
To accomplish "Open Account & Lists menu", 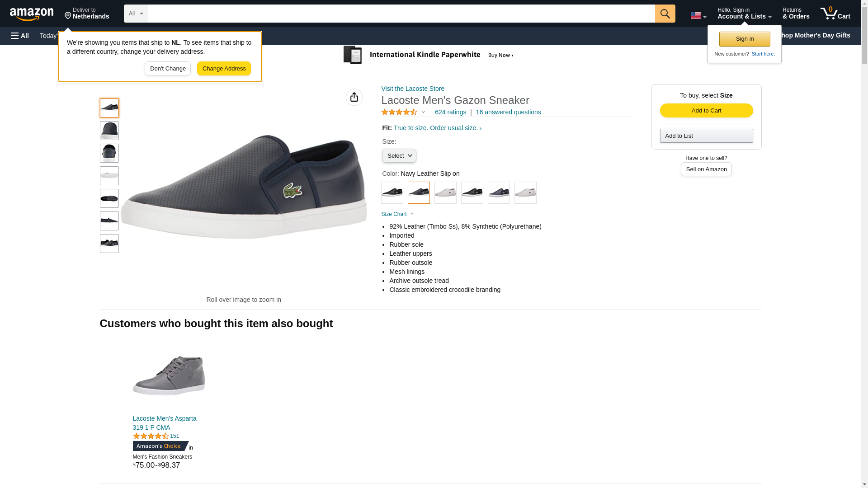I will coord(744,14).
